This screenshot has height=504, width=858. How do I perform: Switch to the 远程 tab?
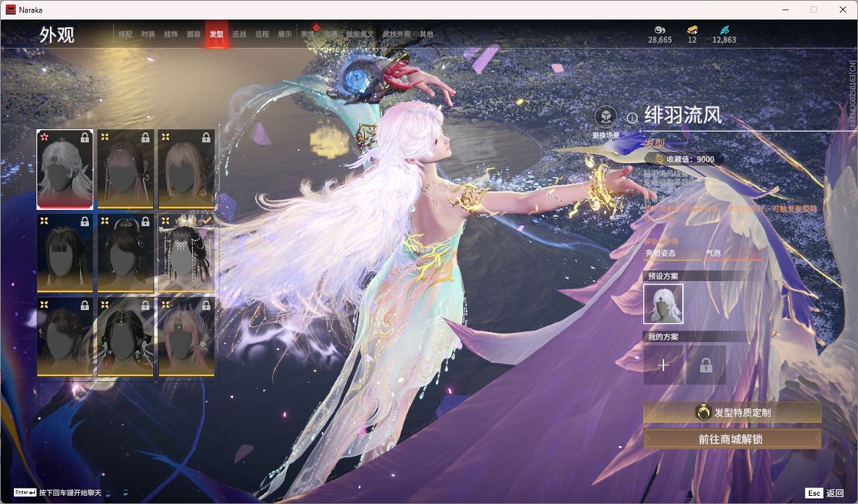coord(262,34)
